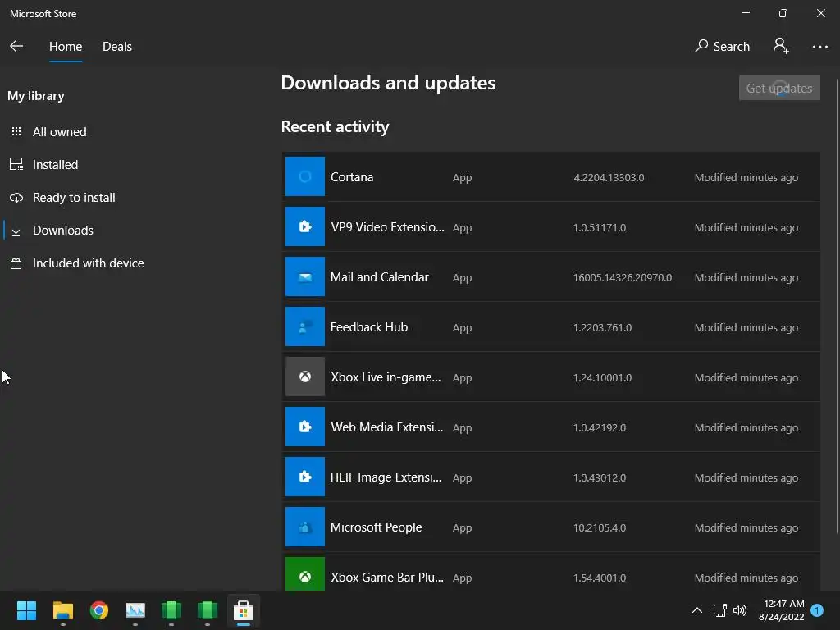Open the Home tab
This screenshot has height=630, width=840.
(66, 47)
